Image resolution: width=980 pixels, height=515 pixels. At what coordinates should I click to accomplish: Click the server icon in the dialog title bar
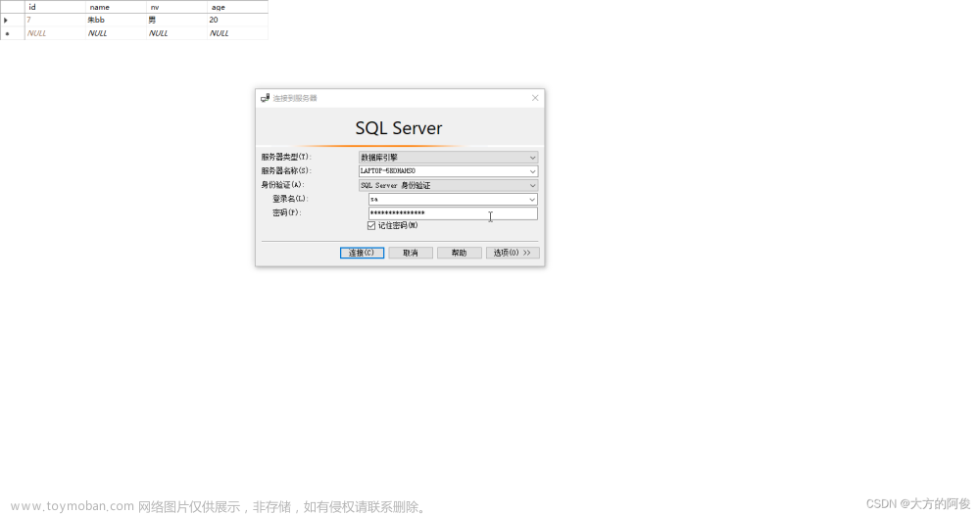tap(265, 98)
